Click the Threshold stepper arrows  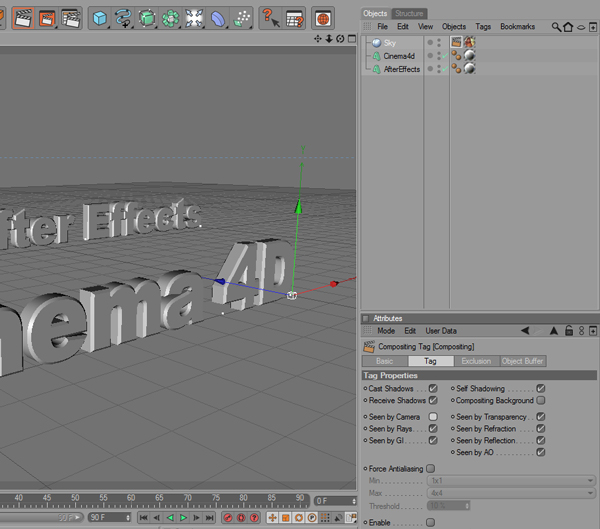[x=467, y=506]
